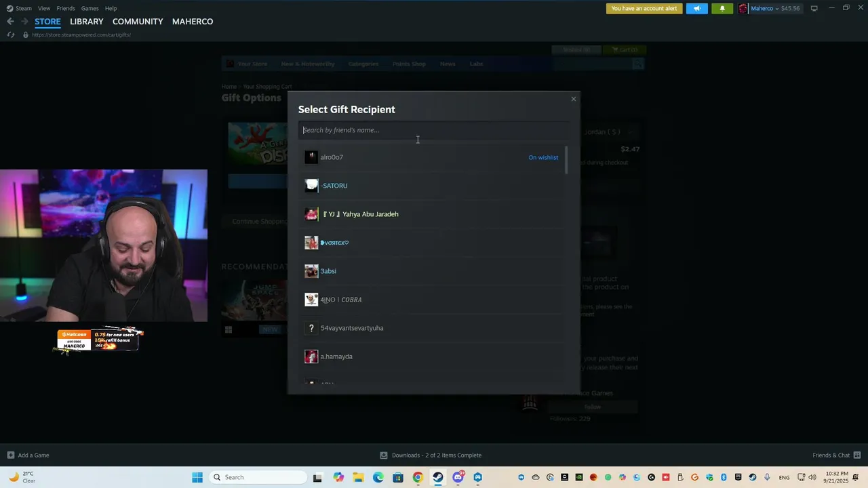Open Microsoft Edge from the taskbar
This screenshot has width=868, height=488.
click(378, 477)
